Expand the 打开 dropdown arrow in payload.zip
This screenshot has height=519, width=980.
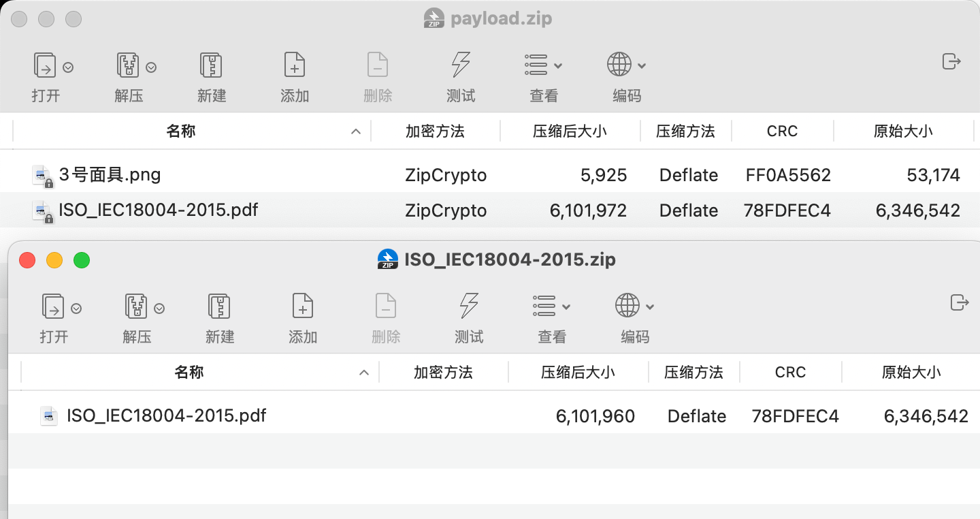(68, 67)
